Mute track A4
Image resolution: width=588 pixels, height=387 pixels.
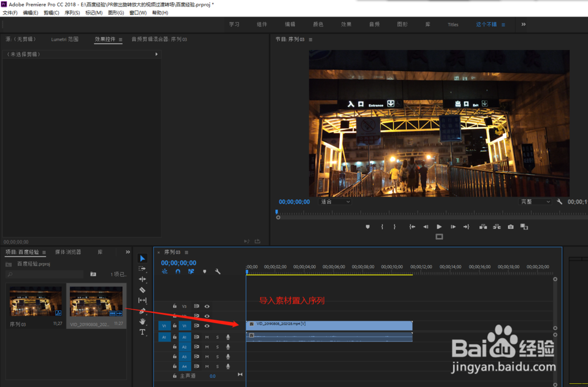click(x=206, y=366)
